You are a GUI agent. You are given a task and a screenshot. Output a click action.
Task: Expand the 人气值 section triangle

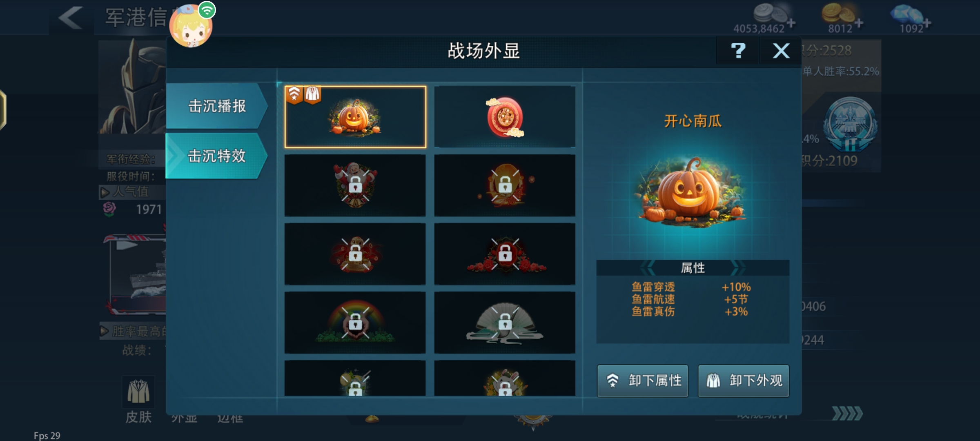pyautogui.click(x=105, y=192)
